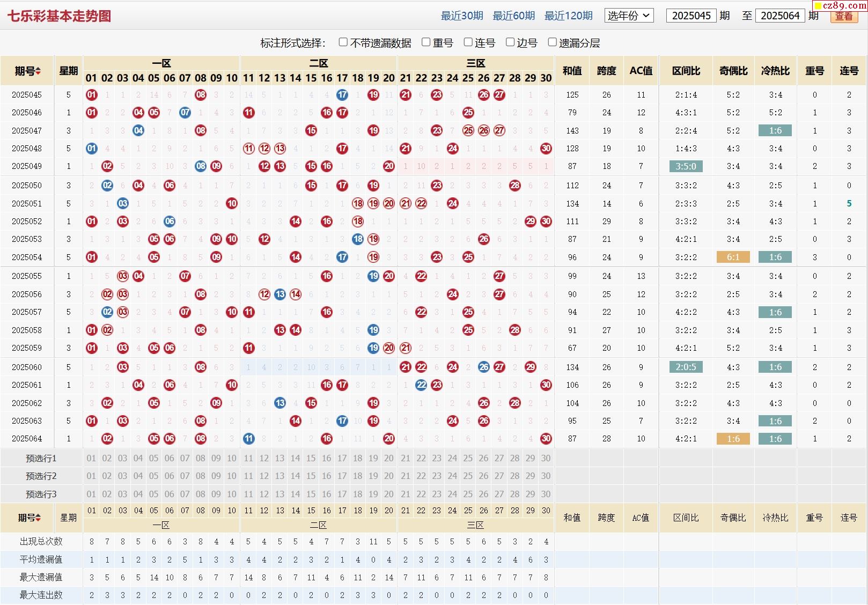Click ball 11 in row 2025059
This screenshot has width=868, height=605.
pos(248,348)
